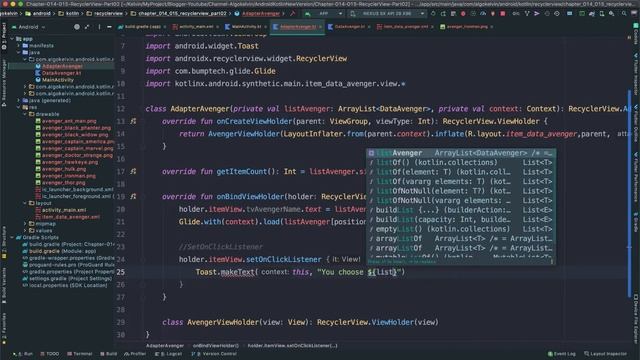Choose emptyList() completion suggestion

click(460, 229)
